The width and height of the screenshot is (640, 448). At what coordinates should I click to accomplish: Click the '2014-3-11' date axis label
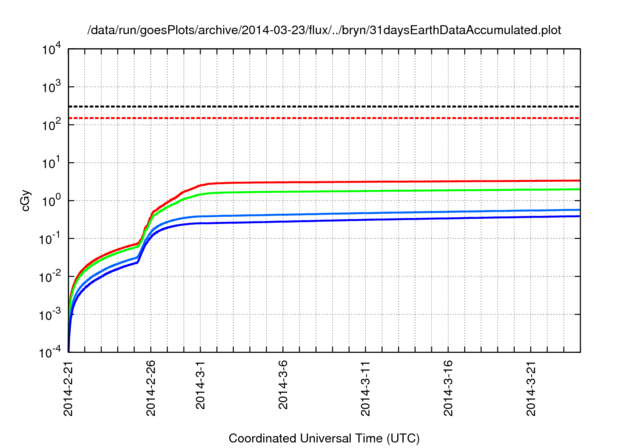coord(366,388)
